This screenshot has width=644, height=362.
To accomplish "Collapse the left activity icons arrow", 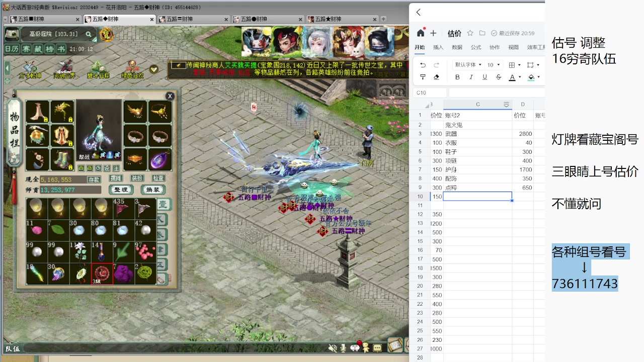I will (8, 68).
